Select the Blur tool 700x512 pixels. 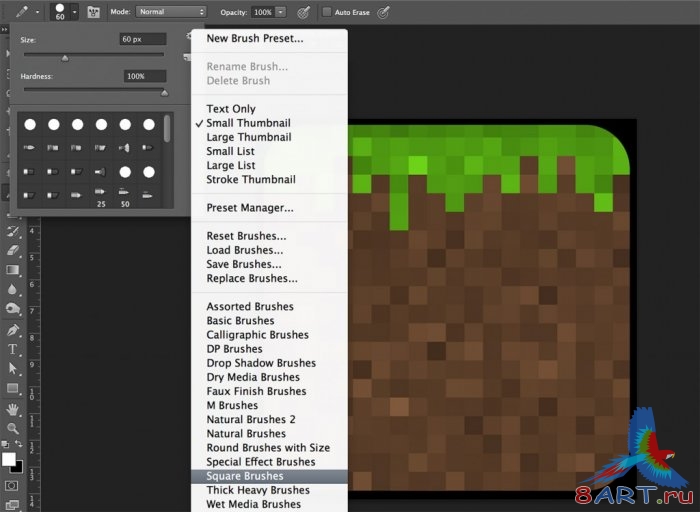coord(12,289)
